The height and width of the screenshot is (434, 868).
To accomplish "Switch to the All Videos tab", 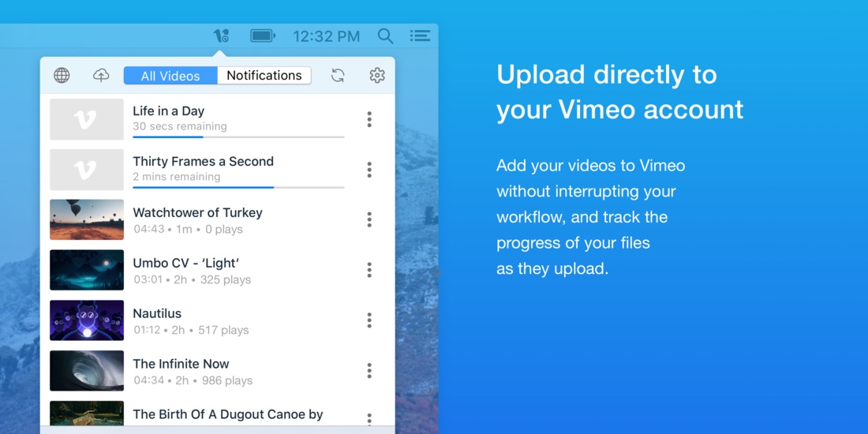I will coord(170,76).
